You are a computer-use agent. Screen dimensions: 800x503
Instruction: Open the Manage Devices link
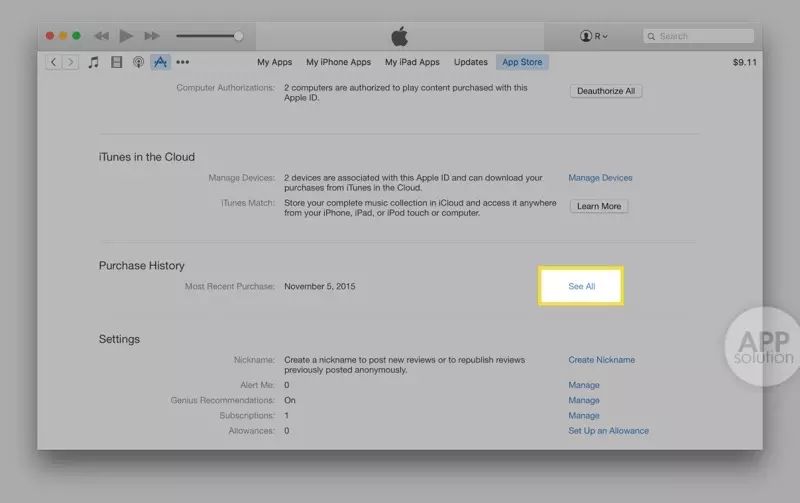[600, 178]
